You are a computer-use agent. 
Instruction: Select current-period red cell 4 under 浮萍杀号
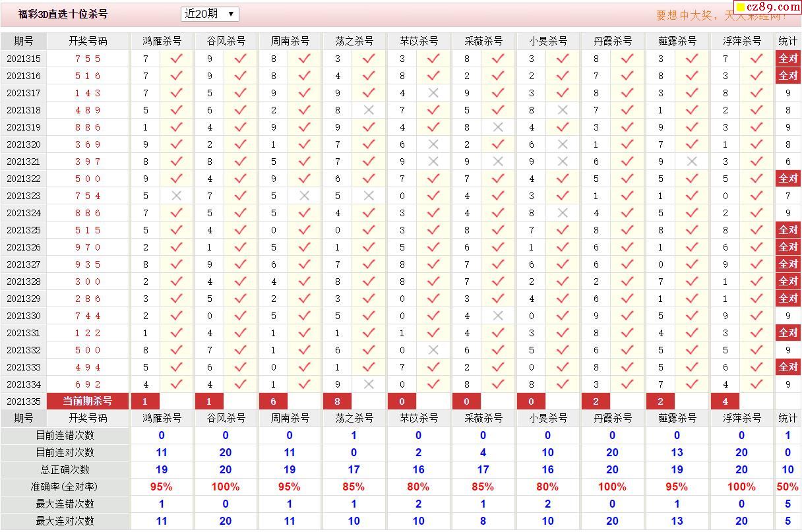pos(725,401)
